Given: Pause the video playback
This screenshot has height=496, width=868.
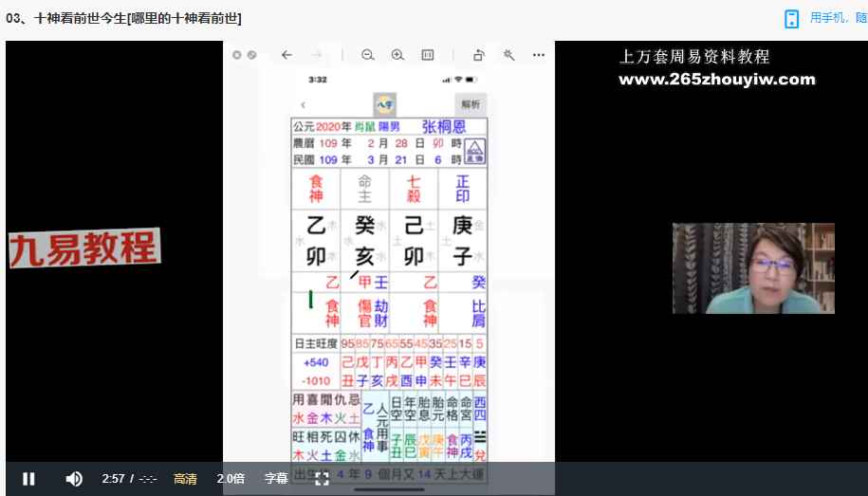Looking at the screenshot, I should click(28, 479).
